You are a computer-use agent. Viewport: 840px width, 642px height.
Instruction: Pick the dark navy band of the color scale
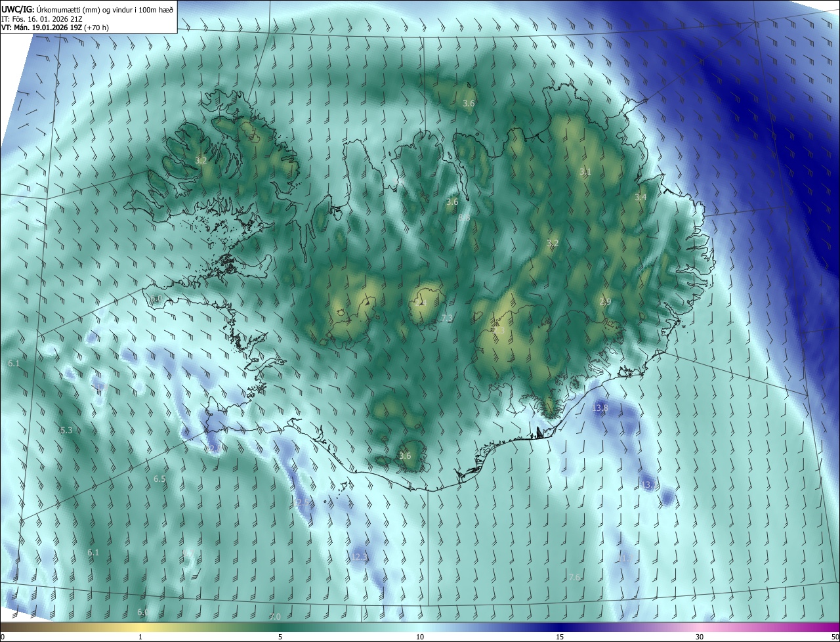(x=560, y=627)
